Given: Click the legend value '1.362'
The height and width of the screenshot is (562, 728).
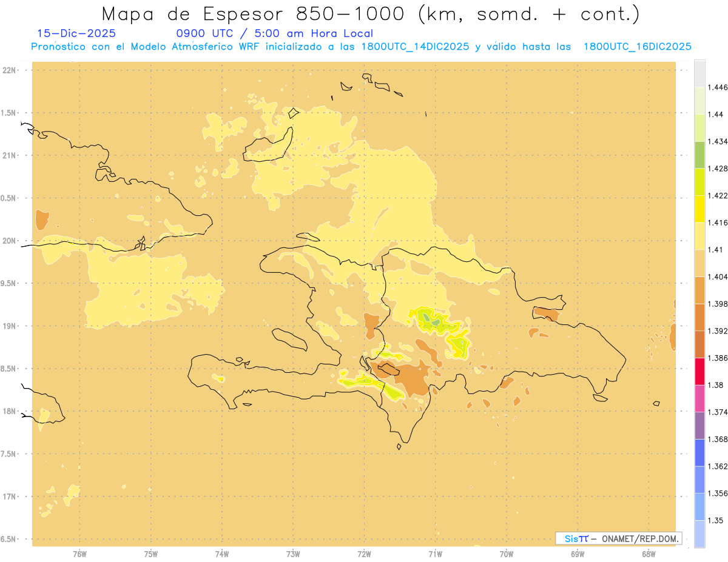Looking at the screenshot, I should click(719, 466).
